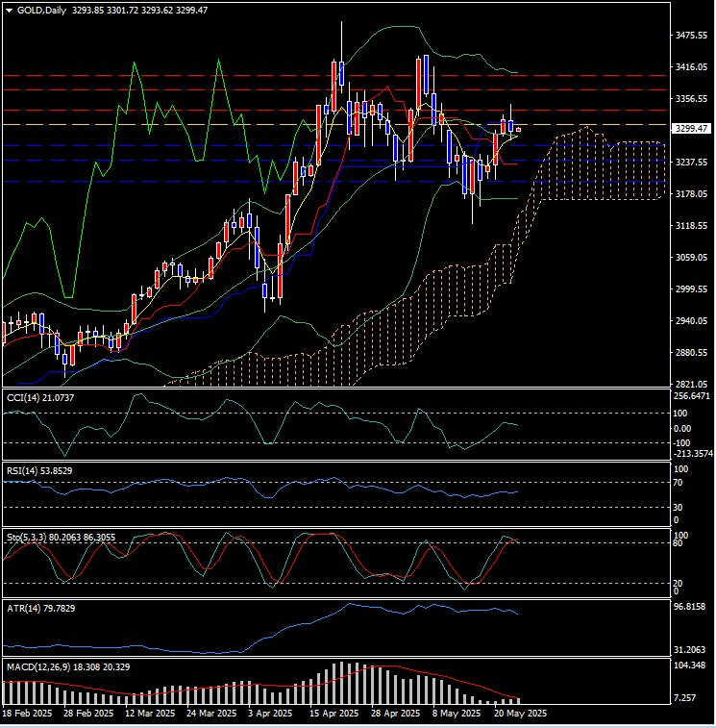Click the 2940.05 price scale value
The width and height of the screenshot is (716, 728).
click(x=691, y=321)
